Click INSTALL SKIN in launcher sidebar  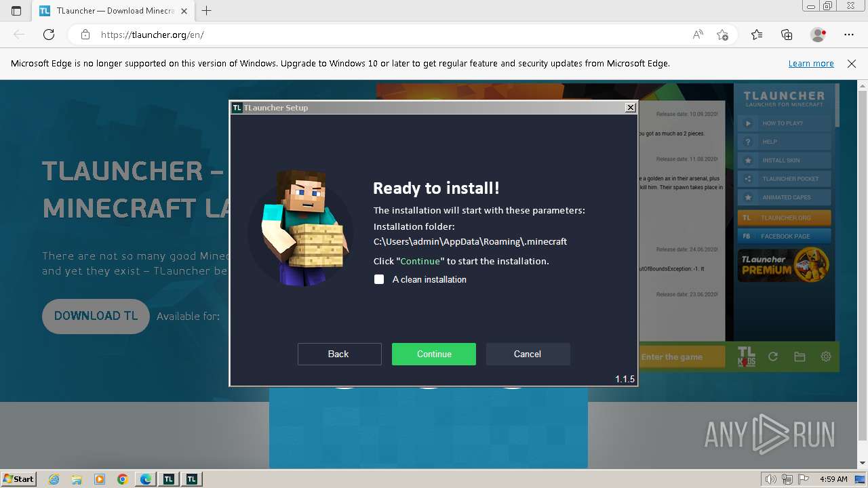(x=785, y=161)
